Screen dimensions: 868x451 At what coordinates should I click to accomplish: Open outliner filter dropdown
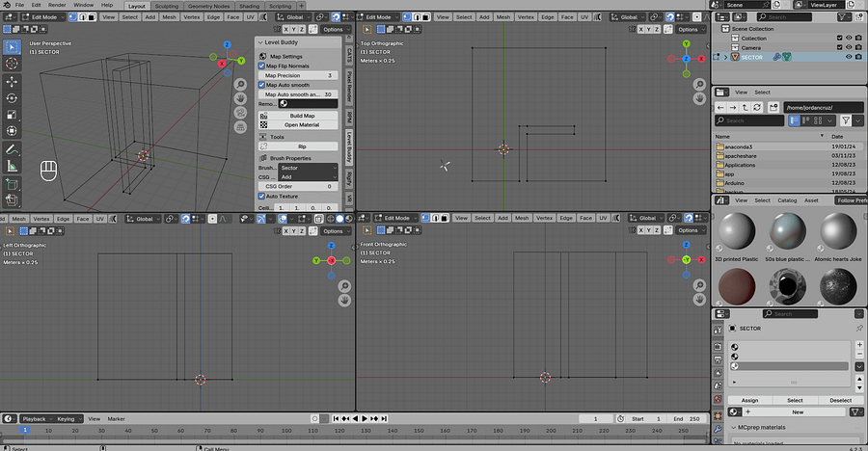pos(844,17)
